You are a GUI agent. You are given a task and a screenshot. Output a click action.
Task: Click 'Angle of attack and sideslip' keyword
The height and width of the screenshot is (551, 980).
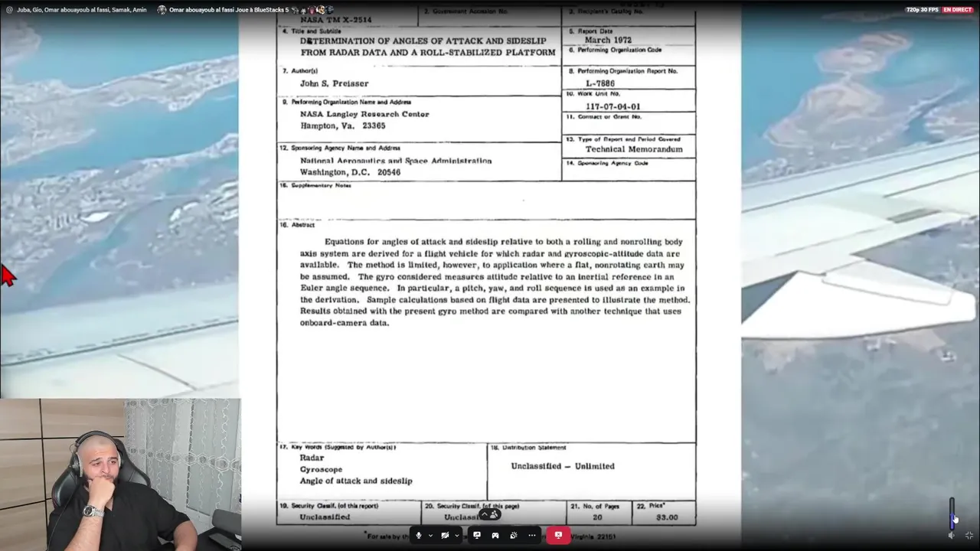(356, 481)
